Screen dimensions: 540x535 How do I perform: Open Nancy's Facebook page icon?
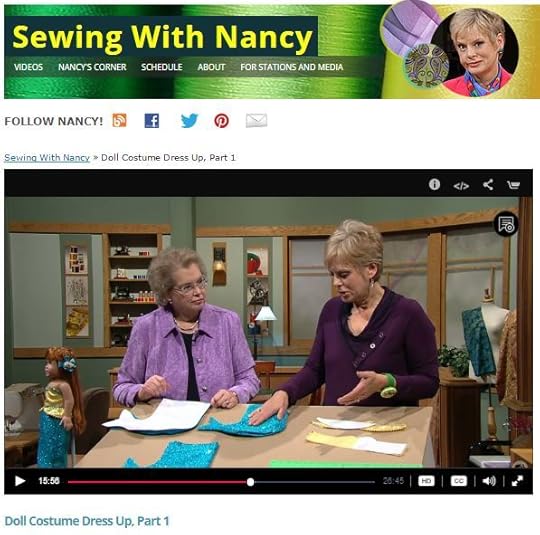point(152,121)
